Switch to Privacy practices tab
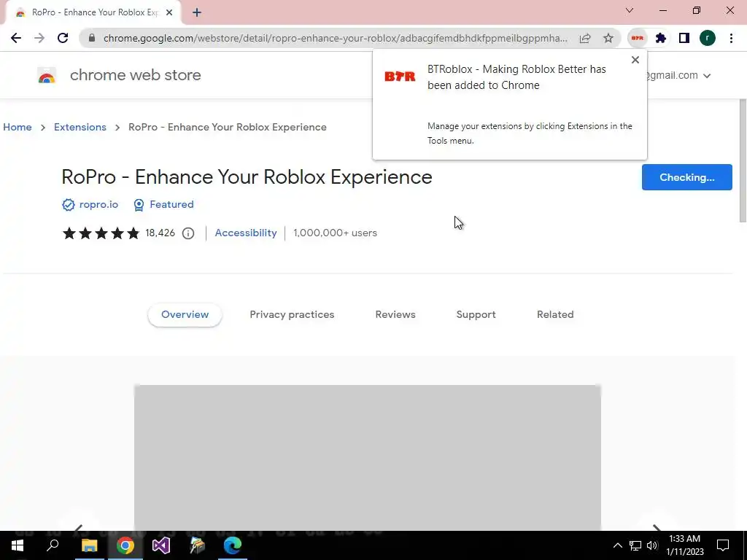Image resolution: width=747 pixels, height=560 pixels. [x=292, y=315]
